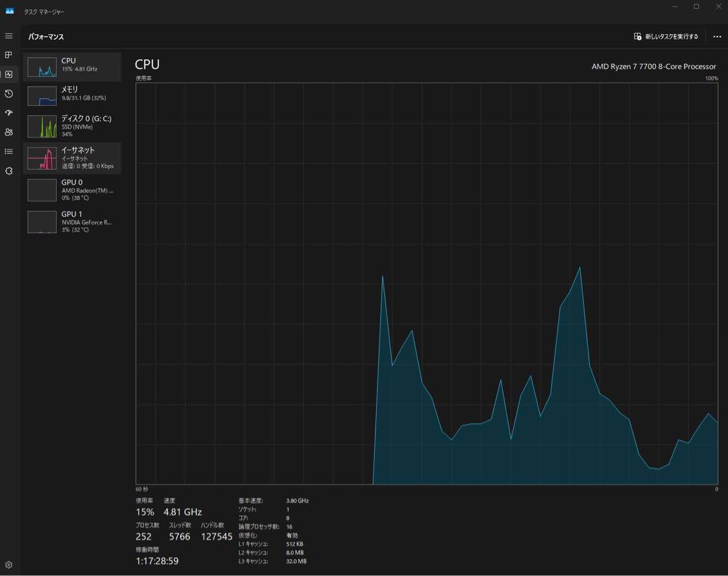The image size is (728, 576).
Task: View GPU 0 AMD Radeon performance
Action: click(x=72, y=190)
